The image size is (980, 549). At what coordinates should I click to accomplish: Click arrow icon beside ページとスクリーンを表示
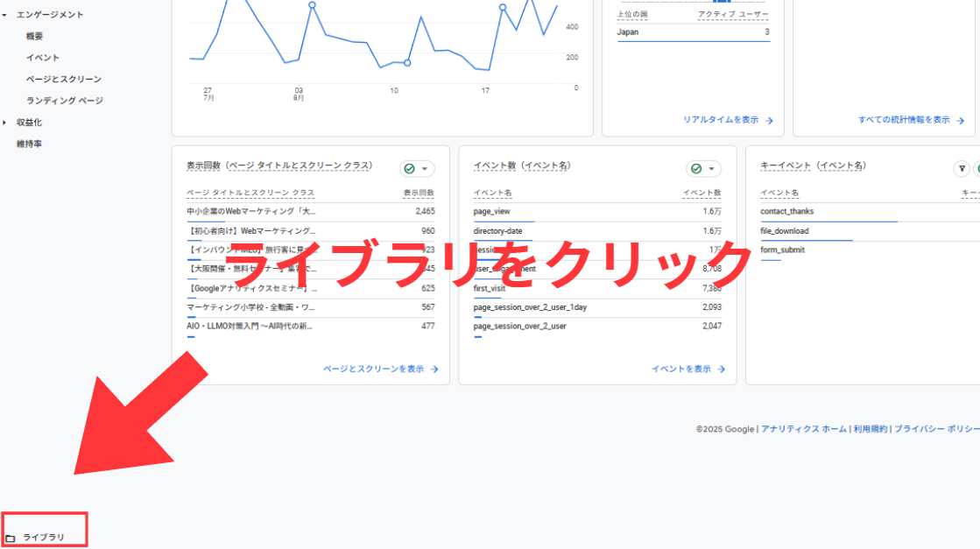pyautogui.click(x=434, y=370)
